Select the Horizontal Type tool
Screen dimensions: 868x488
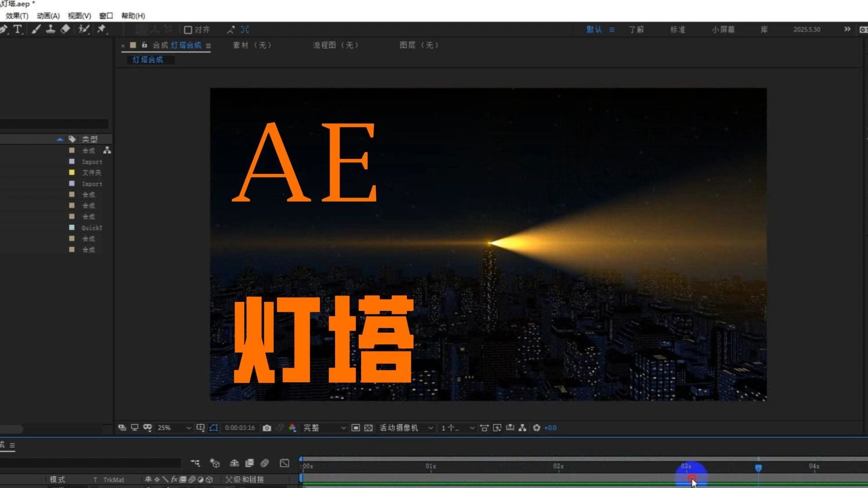pos(18,29)
